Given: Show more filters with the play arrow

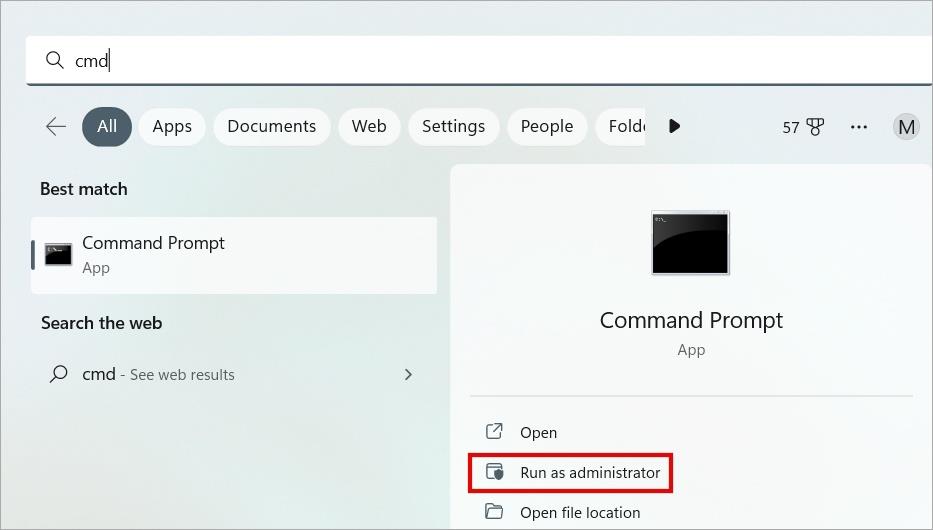Looking at the screenshot, I should 674,126.
